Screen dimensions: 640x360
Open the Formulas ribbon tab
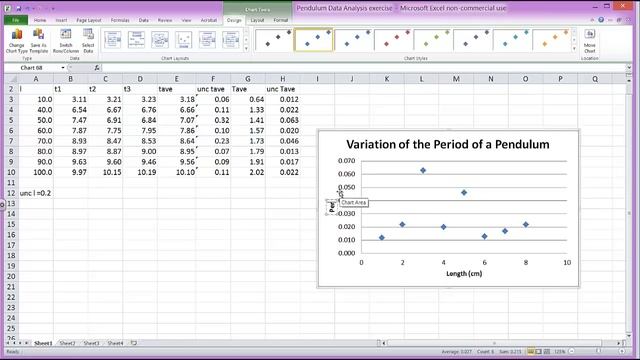(120, 20)
